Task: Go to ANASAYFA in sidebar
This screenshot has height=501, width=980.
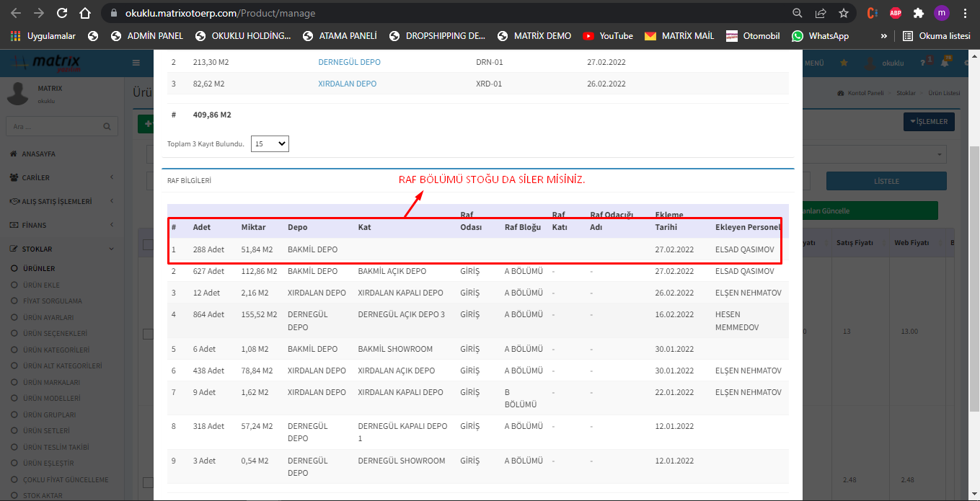Action: click(38, 154)
